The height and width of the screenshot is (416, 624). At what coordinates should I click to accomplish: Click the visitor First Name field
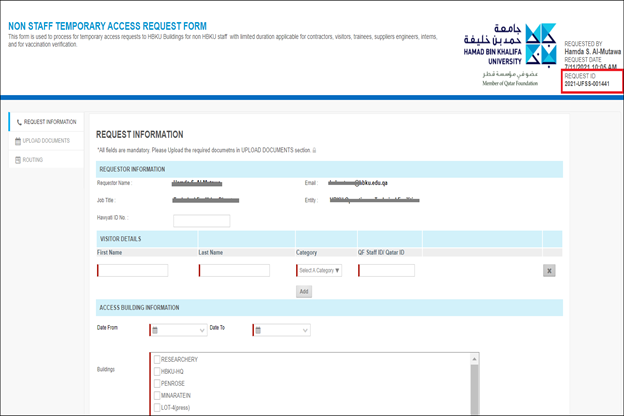133,271
